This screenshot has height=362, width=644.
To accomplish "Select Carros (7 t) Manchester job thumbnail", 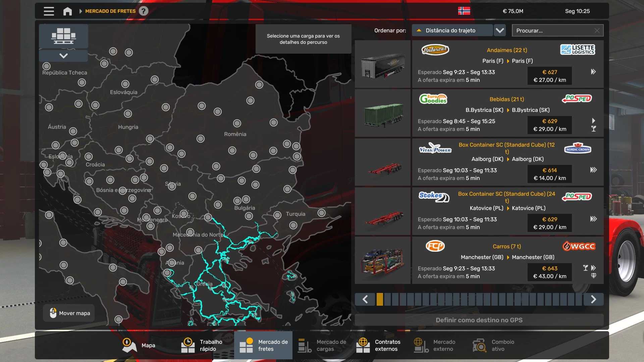I will pos(382,260).
